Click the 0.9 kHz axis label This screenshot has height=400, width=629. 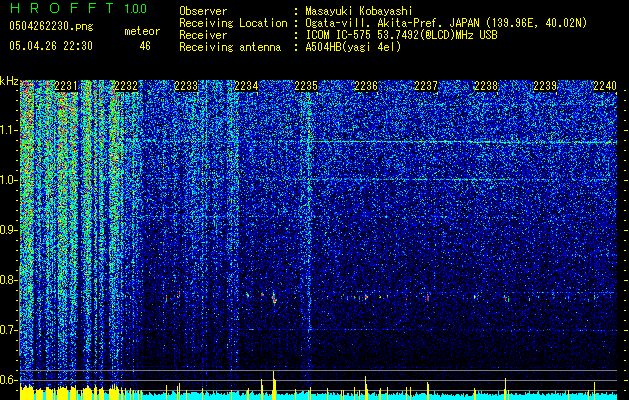9,230
